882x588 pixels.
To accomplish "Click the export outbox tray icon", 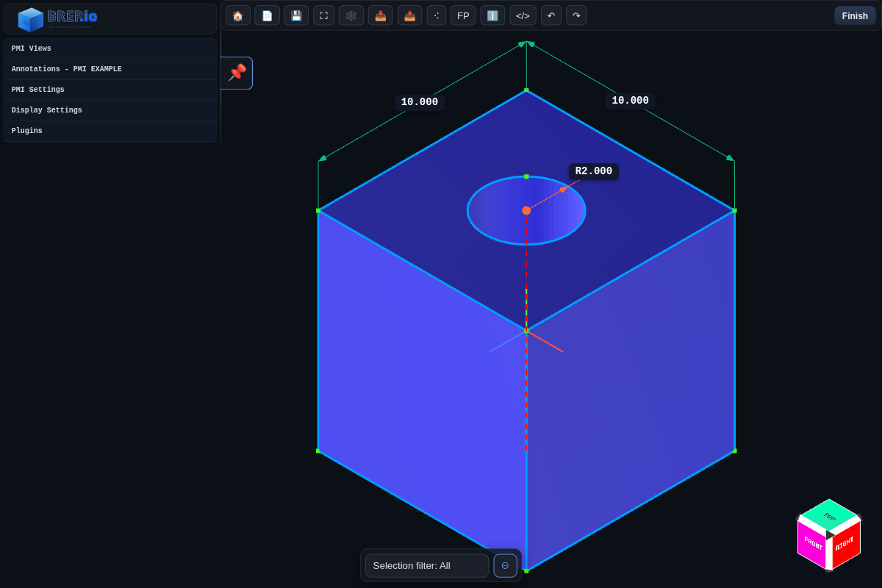I will [x=409, y=15].
